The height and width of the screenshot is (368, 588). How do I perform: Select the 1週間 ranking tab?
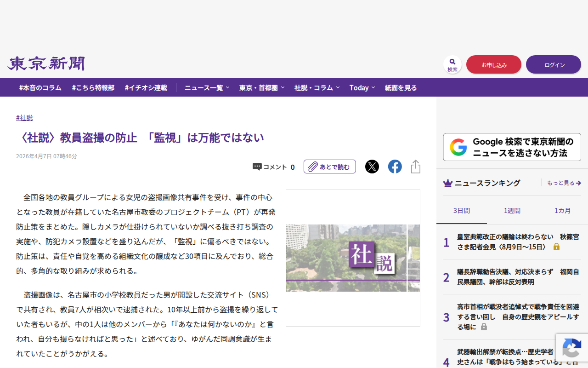512,211
